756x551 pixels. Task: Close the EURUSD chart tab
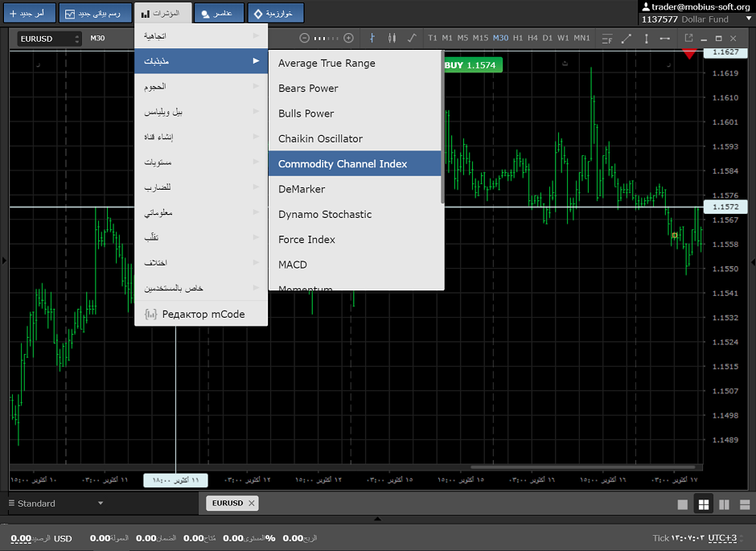point(252,504)
